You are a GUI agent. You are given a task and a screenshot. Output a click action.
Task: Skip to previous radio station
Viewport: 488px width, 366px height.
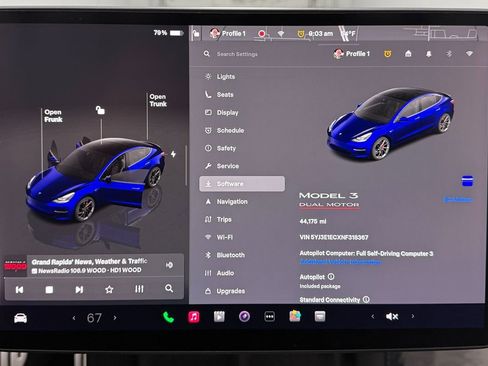coord(19,290)
